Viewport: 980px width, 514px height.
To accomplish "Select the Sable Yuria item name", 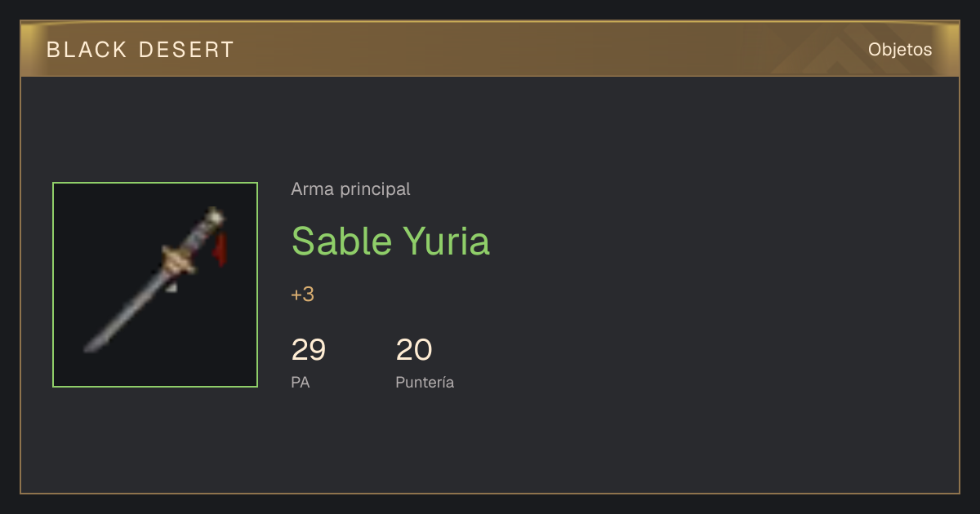I will pos(390,241).
